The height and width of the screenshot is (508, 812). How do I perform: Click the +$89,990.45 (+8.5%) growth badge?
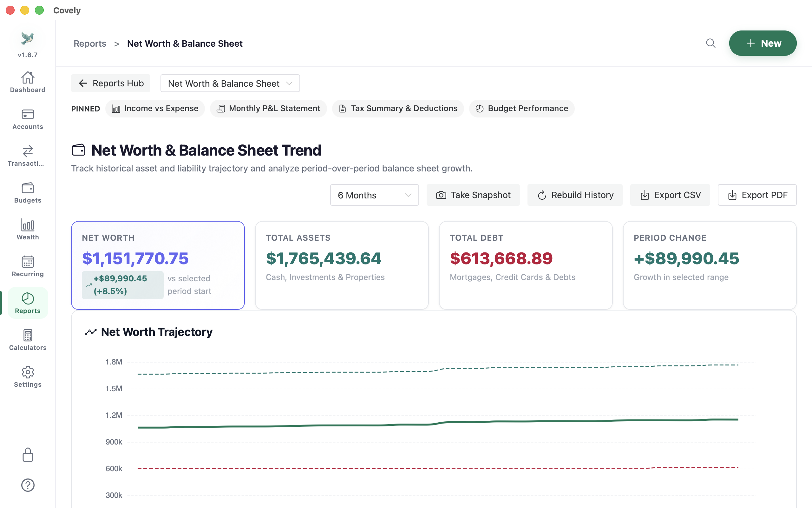click(123, 285)
